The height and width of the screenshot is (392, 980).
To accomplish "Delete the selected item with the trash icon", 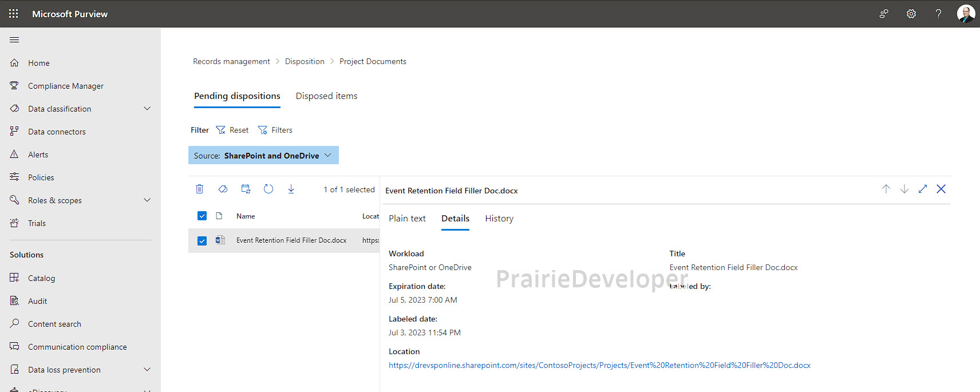I will (x=200, y=189).
